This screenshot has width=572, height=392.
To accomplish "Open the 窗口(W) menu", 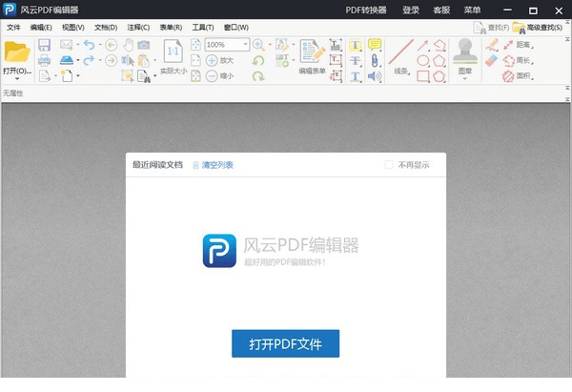I will 236,28.
